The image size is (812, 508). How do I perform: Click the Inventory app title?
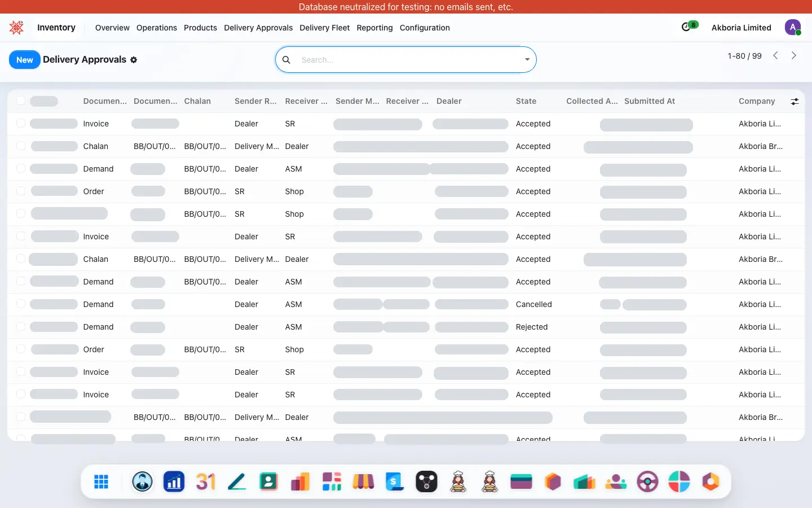coord(56,28)
